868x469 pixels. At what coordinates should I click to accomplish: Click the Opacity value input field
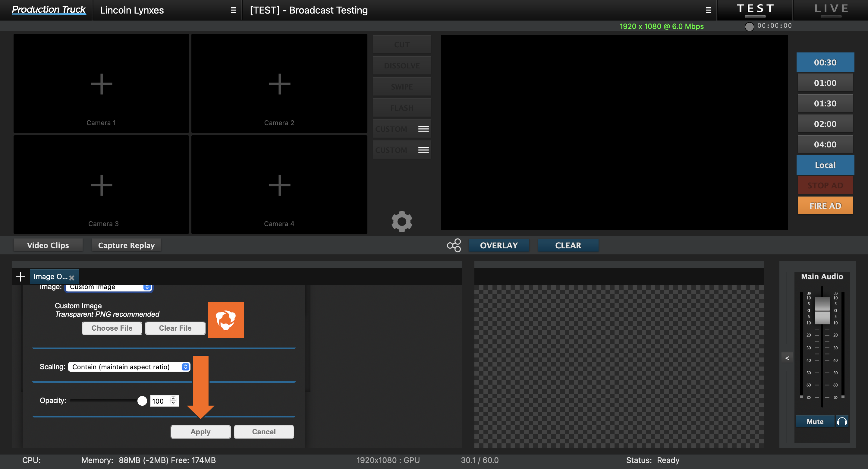coord(165,401)
